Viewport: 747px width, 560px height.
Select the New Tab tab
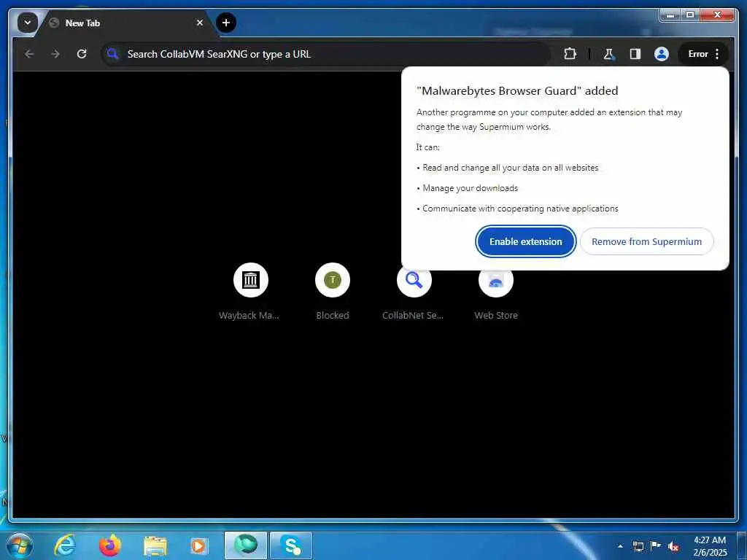pyautogui.click(x=126, y=23)
